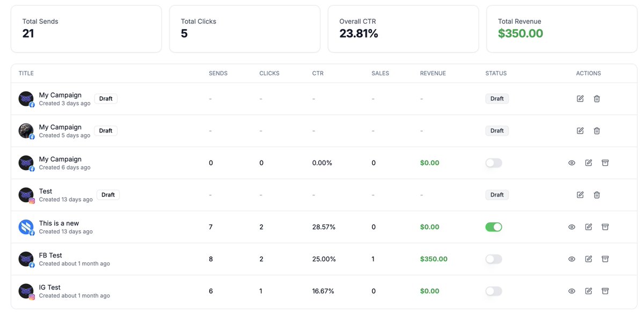Archive the FB Test campaign
This screenshot has width=644, height=315.
point(605,259)
